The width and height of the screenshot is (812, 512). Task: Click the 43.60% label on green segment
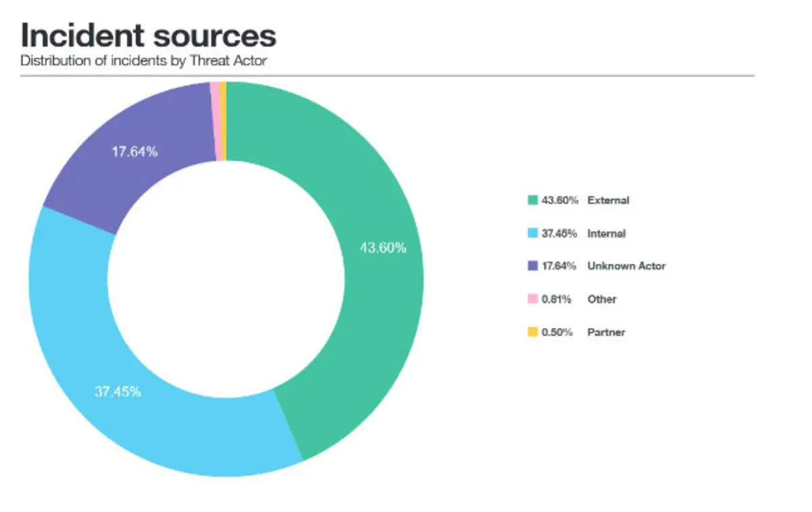pyautogui.click(x=383, y=248)
